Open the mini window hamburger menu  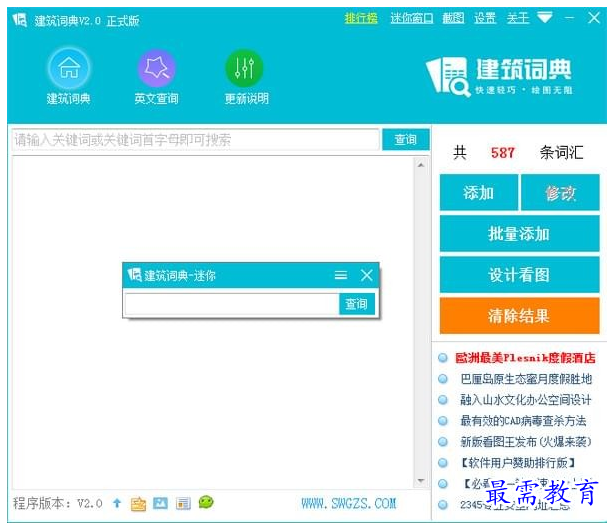(x=341, y=275)
